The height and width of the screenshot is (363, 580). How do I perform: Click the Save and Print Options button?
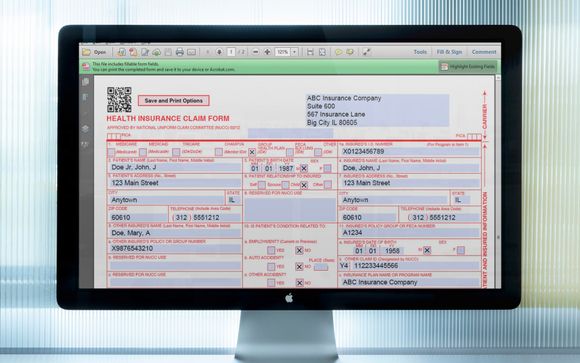point(173,101)
